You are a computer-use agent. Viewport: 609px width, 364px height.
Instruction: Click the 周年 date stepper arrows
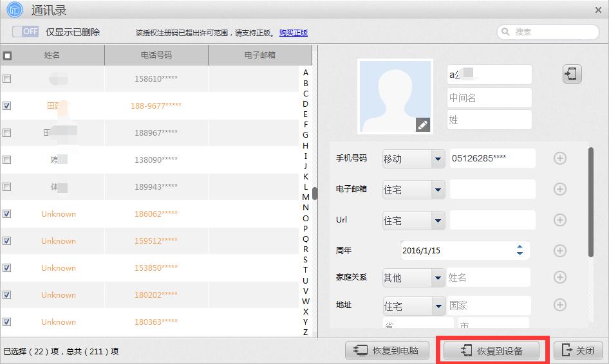pyautogui.click(x=520, y=250)
